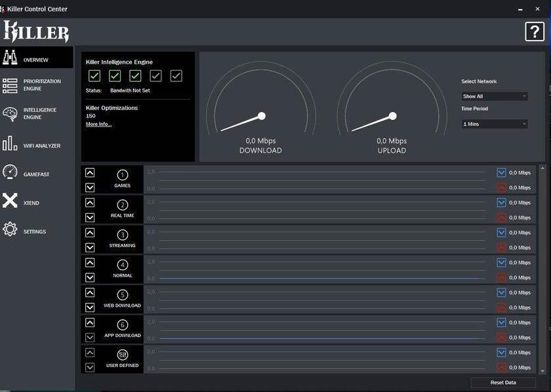The height and width of the screenshot is (392, 551).
Task: Toggle the first Intelligence Engine checkbox
Action: point(94,76)
